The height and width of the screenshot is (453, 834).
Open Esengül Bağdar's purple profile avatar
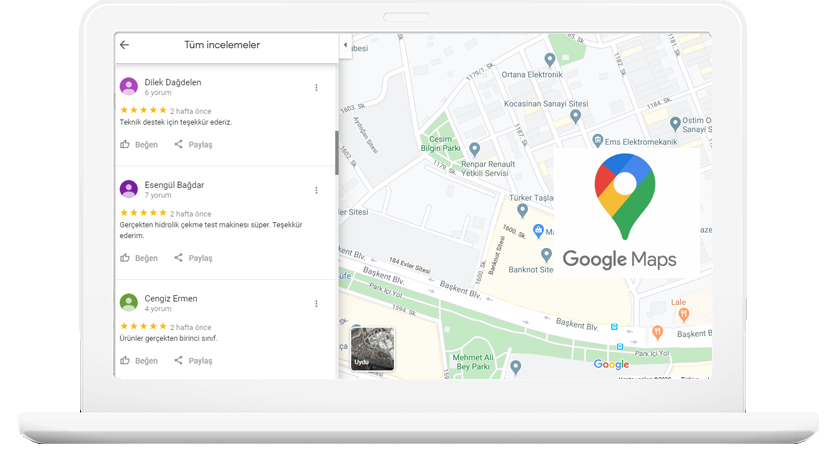[129, 189]
